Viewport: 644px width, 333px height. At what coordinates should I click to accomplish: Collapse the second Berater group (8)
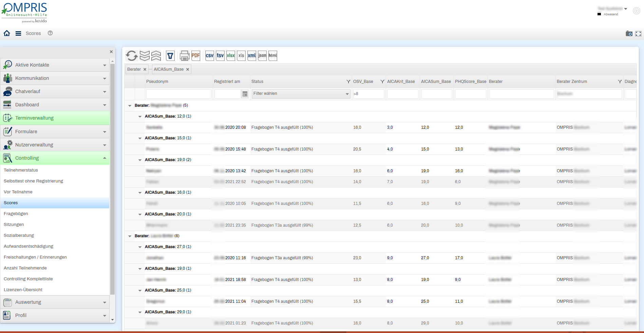tap(130, 236)
